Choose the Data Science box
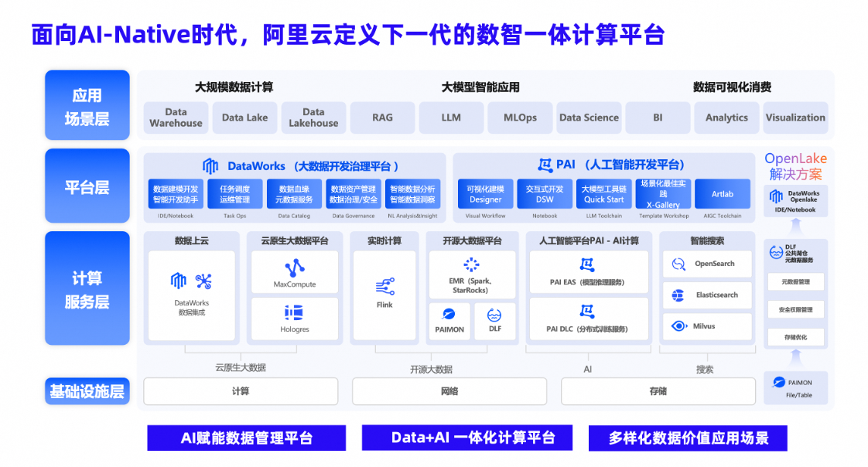This screenshot has width=868, height=467. click(x=589, y=118)
